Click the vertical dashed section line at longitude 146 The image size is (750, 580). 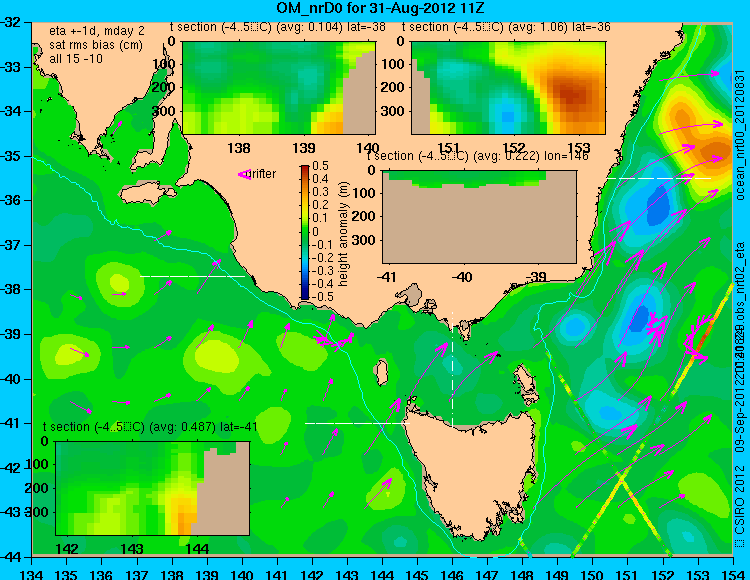click(x=452, y=369)
